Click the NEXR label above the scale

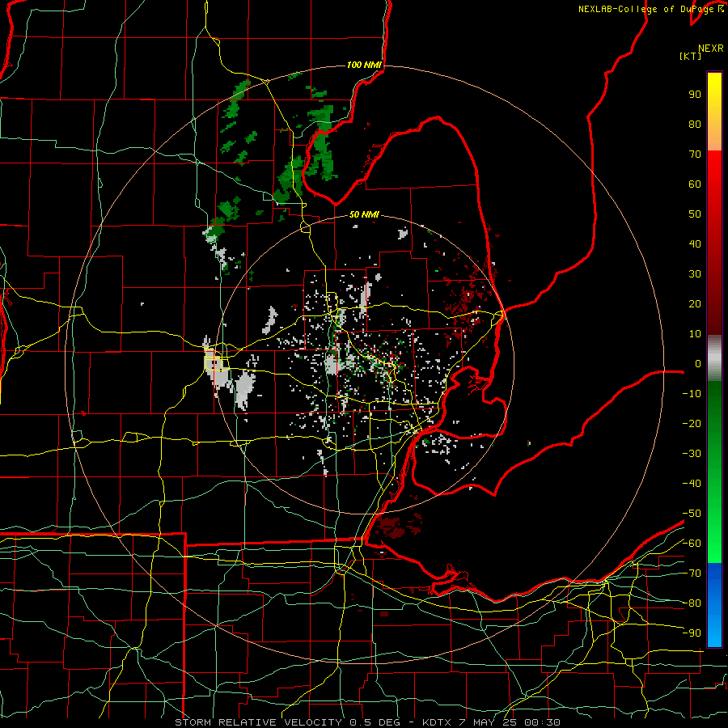click(x=710, y=49)
